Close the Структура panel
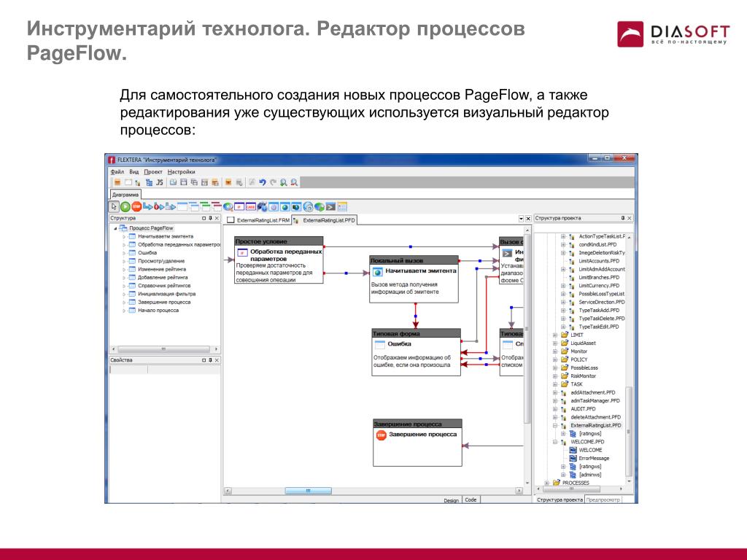 (x=217, y=218)
